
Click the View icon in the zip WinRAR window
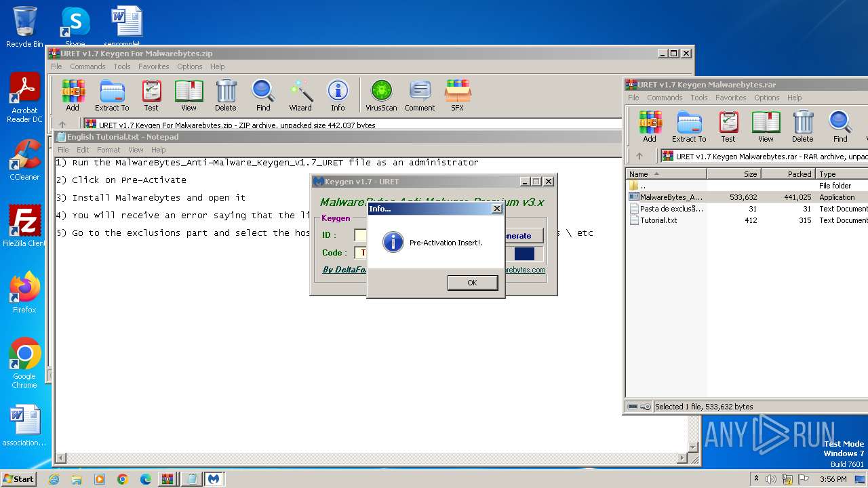[189, 96]
